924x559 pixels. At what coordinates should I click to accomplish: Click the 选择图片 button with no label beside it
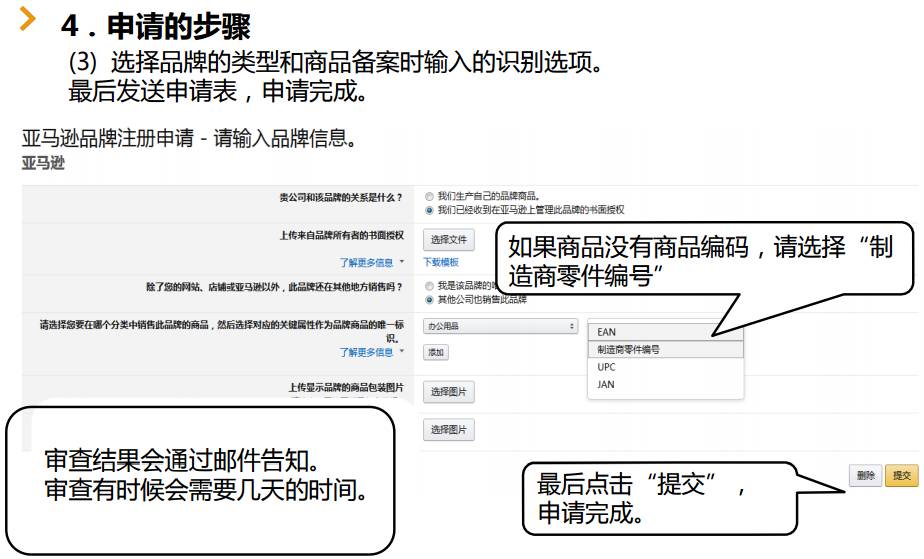(x=448, y=430)
